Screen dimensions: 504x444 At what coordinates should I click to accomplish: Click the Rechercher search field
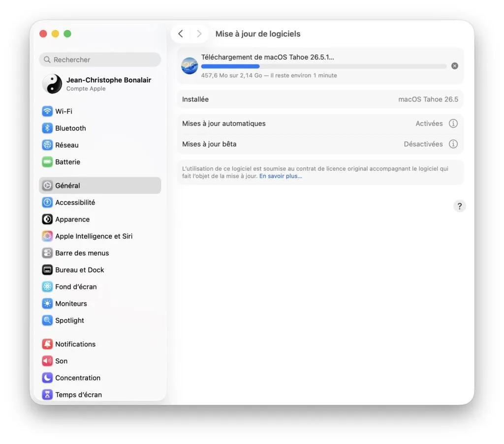coord(100,60)
